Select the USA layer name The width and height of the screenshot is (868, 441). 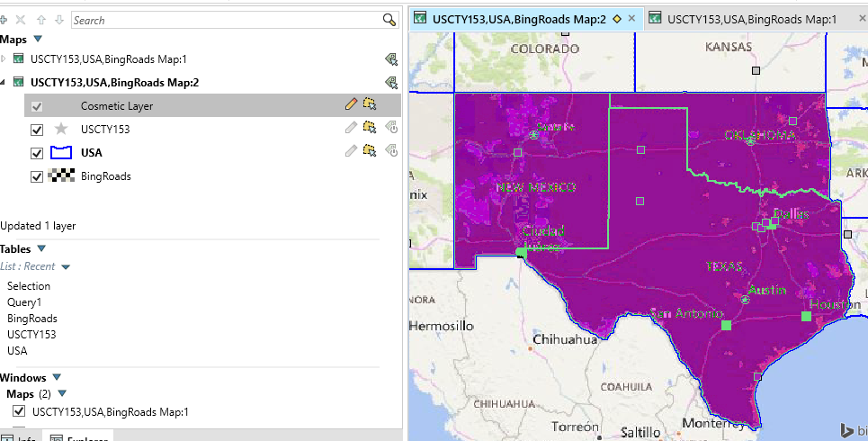(92, 153)
